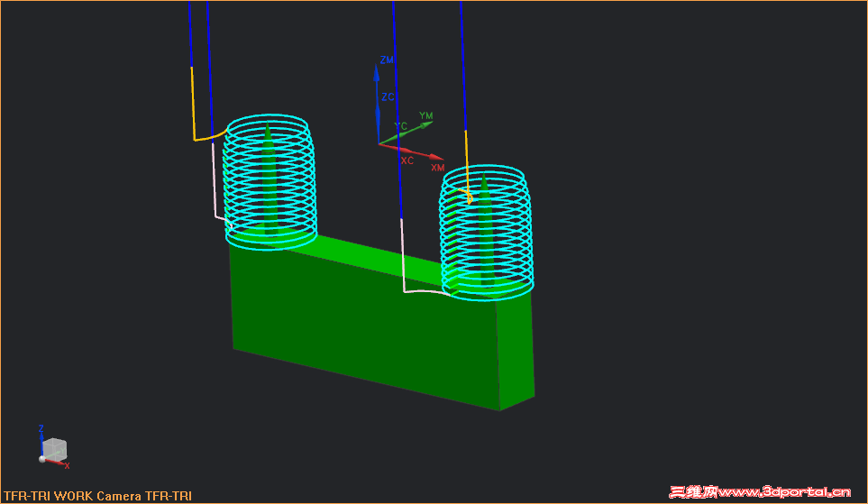Screen dimensions: 868x504
Task: Select the green block right end face
Action: pyautogui.click(x=516, y=350)
